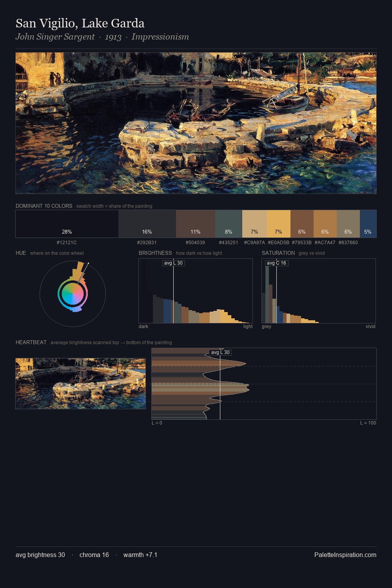Click the chroma 16 footer stat
Screen dimensions: 392x588
point(94,555)
